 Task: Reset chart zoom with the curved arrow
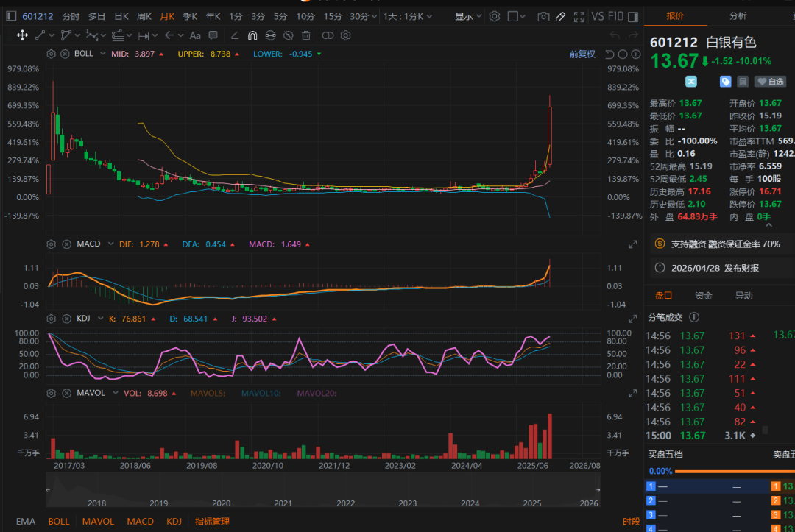pyautogui.click(x=610, y=54)
